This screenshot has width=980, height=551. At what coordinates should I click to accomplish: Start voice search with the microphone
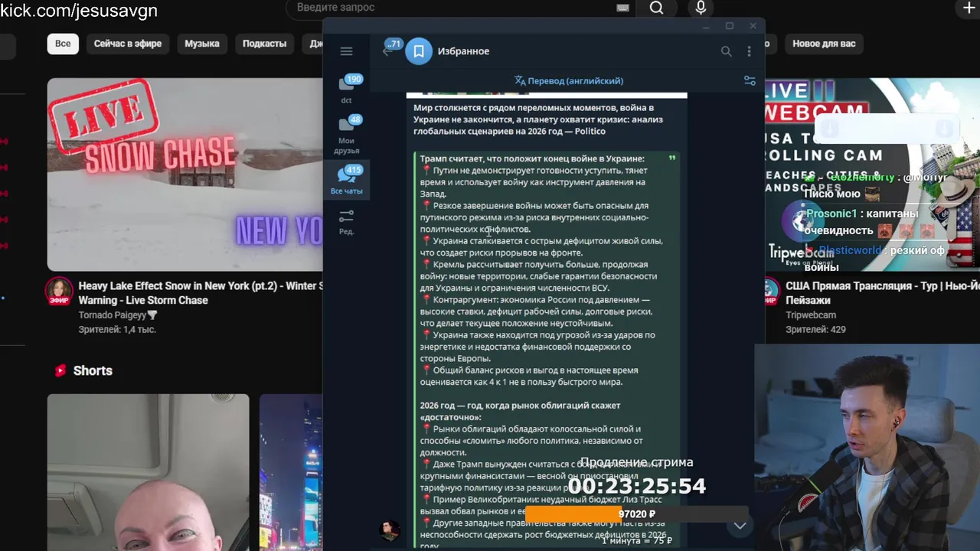pos(701,8)
